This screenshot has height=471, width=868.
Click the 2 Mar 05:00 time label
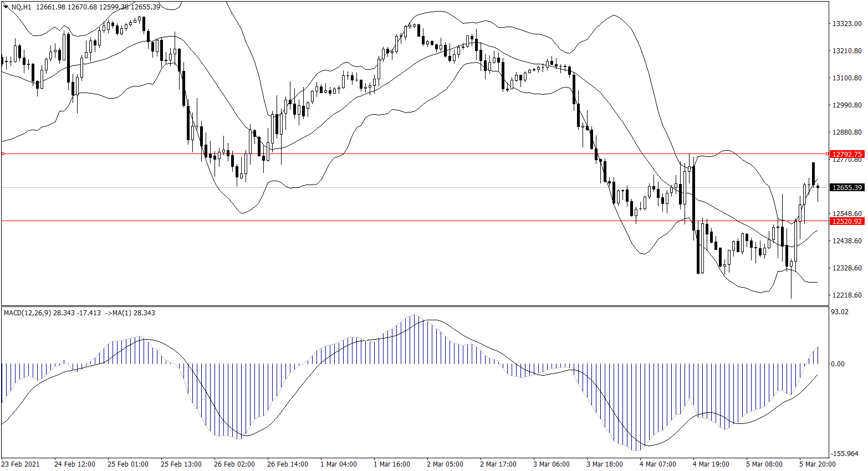point(445,464)
